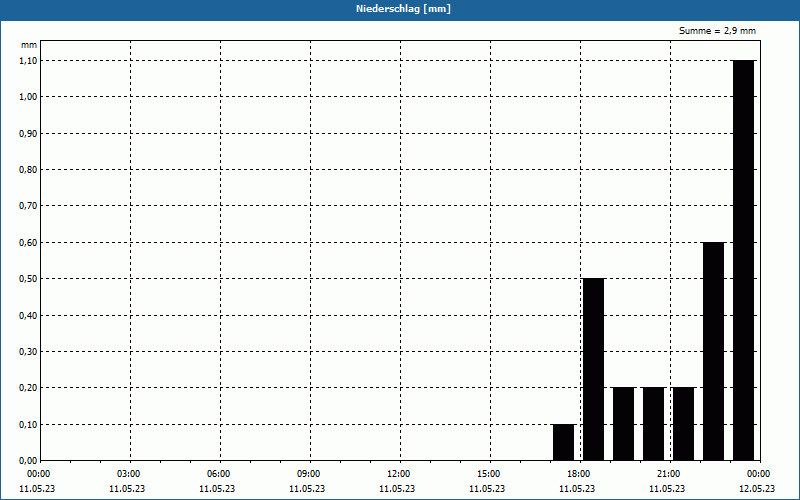Click the 0,20 mm bar just before 21:00
The height and width of the screenshot is (500, 800).
pyautogui.click(x=654, y=424)
